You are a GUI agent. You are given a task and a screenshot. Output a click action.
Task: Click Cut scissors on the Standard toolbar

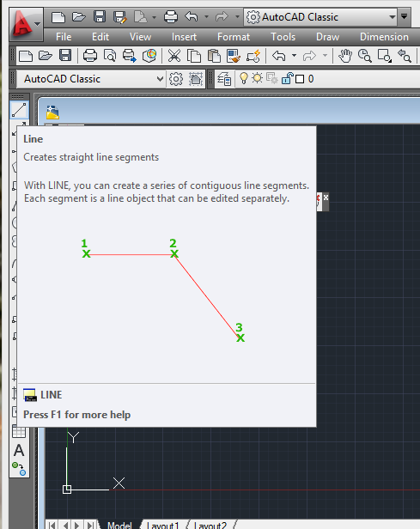[x=174, y=56]
